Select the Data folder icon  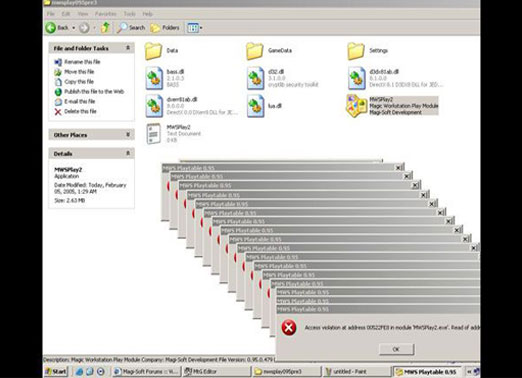[x=154, y=51]
